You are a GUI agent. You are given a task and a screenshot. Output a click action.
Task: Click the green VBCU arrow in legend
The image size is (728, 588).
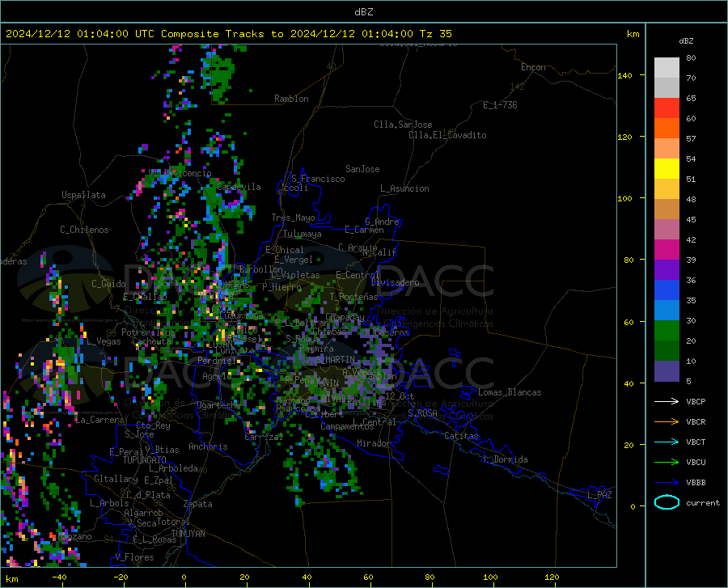click(x=667, y=463)
